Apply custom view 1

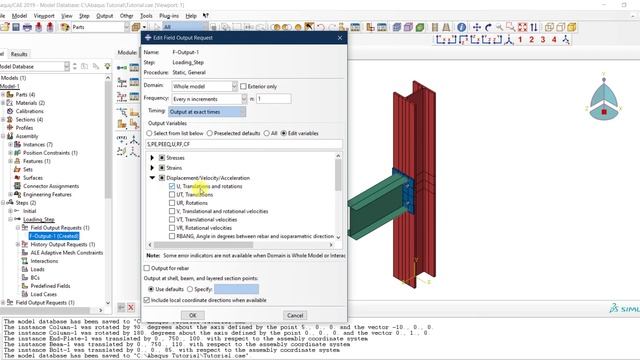click(520, 40)
